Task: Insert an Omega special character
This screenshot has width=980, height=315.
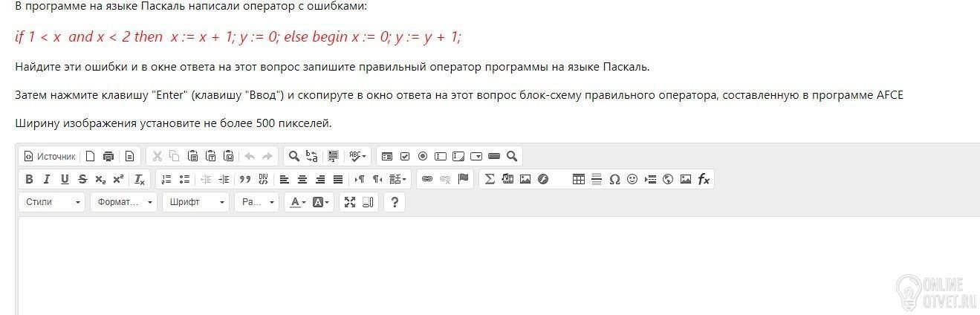Action: coord(614,179)
